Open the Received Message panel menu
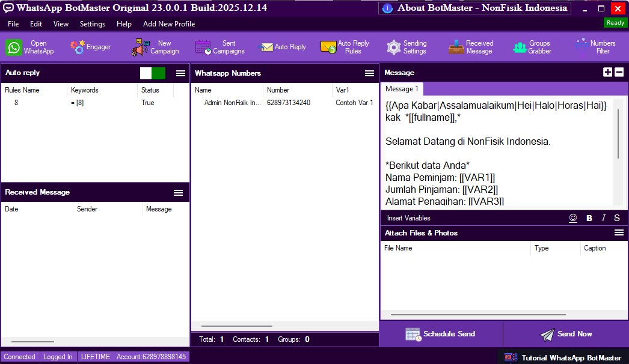The height and width of the screenshot is (364, 629). (x=179, y=193)
